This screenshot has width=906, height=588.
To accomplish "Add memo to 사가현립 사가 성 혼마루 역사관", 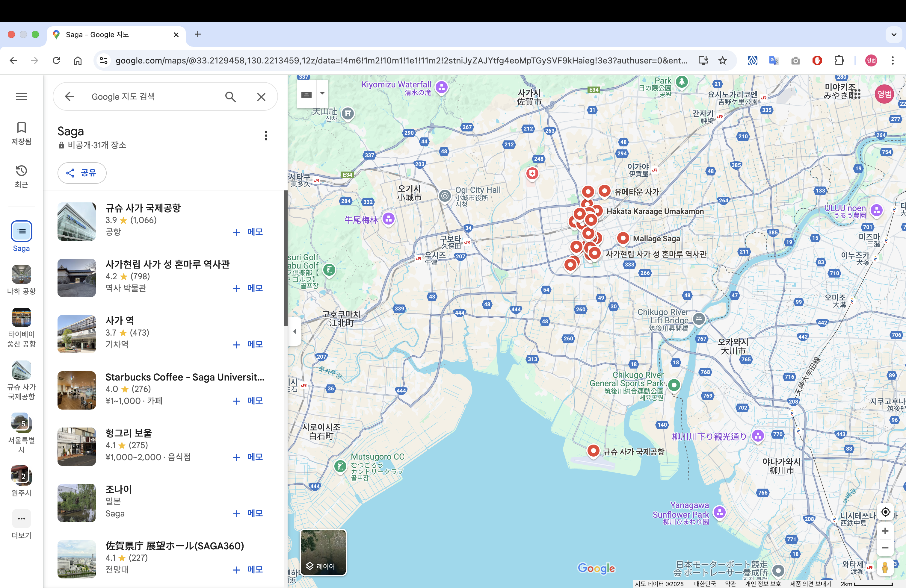I will tap(248, 288).
